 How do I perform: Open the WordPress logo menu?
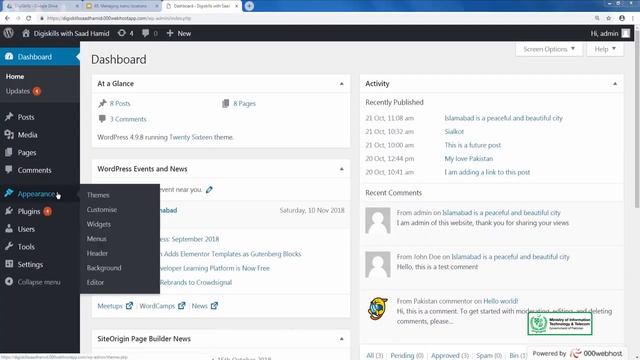(x=9, y=33)
